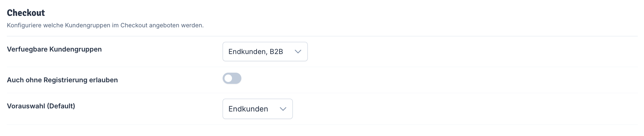Click the word Default in preselection label
Viewport: 644px width, 136px height.
pyautogui.click(x=61, y=106)
